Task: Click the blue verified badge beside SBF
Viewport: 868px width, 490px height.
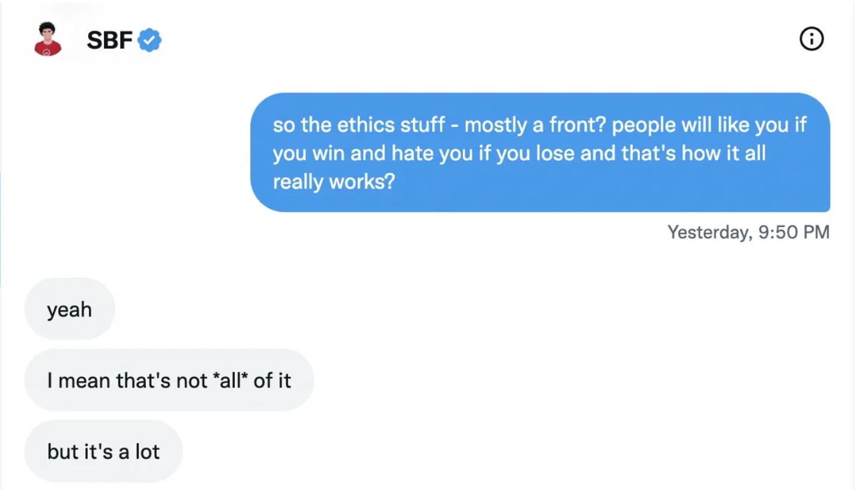Action: pos(149,40)
